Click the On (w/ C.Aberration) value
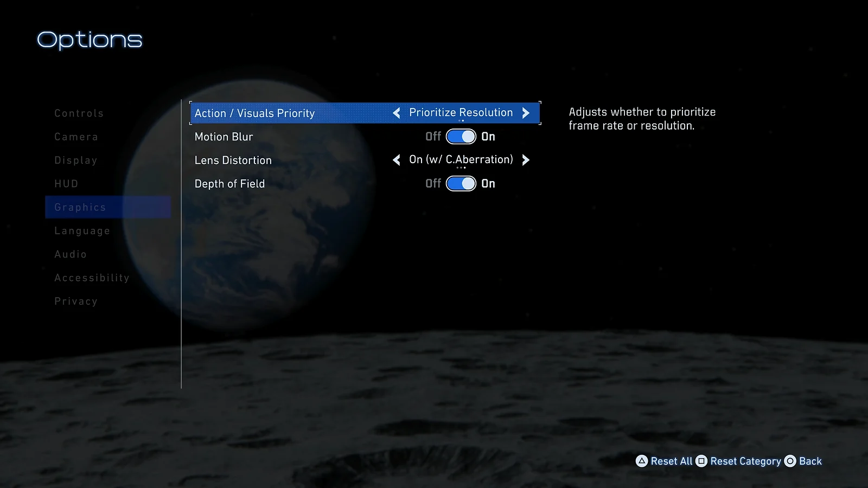Viewport: 868px width, 488px height. pyautogui.click(x=461, y=159)
